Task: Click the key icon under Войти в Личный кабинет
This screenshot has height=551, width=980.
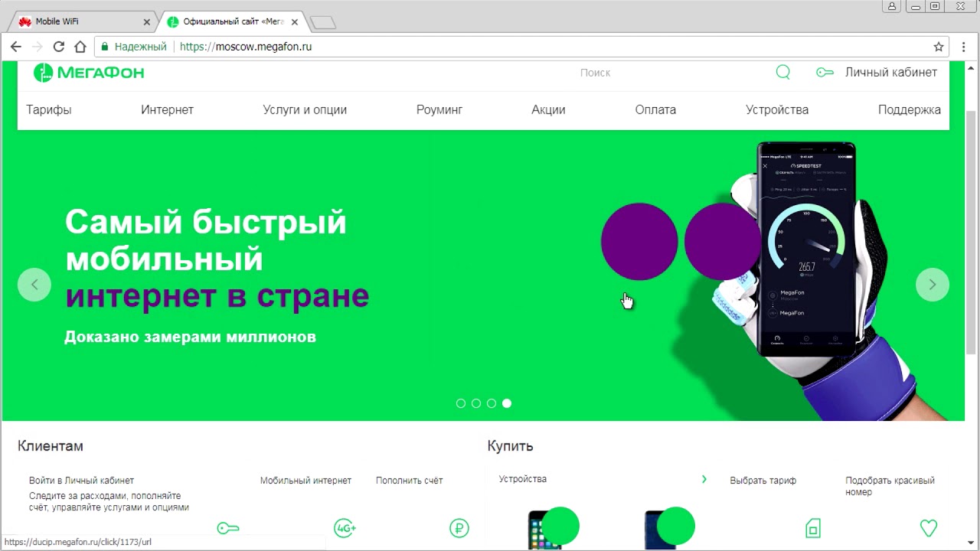Action: tap(228, 528)
